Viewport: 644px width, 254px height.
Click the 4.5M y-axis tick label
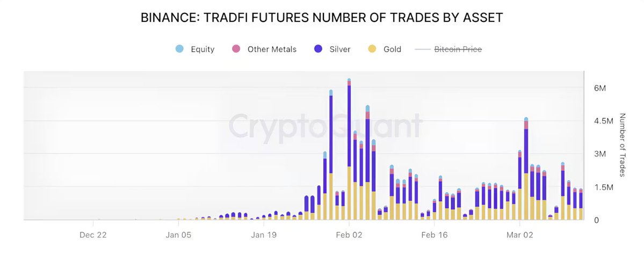604,121
